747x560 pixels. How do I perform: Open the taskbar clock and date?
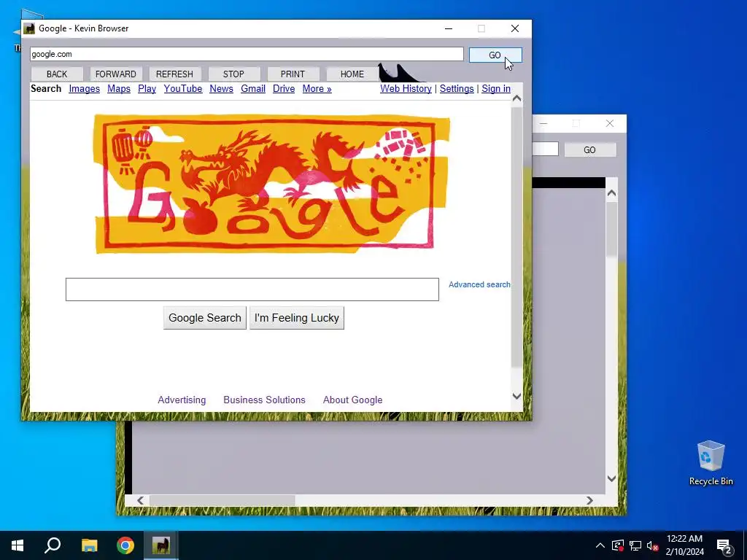pyautogui.click(x=684, y=545)
